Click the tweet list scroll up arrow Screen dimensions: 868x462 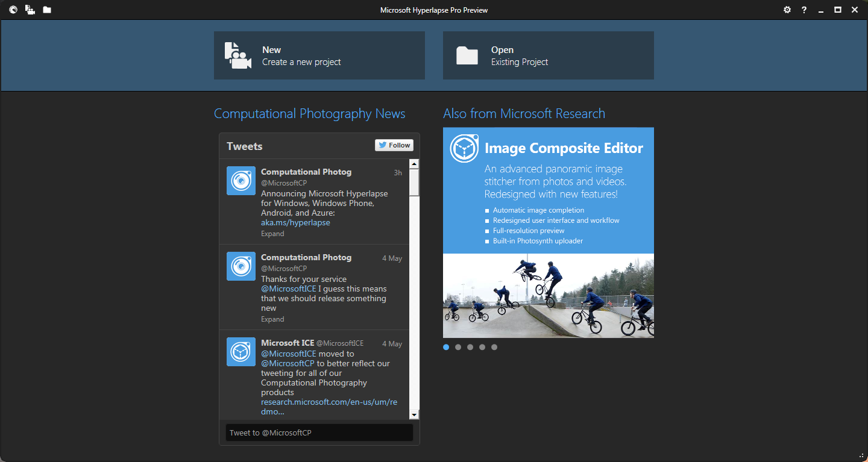(x=414, y=164)
